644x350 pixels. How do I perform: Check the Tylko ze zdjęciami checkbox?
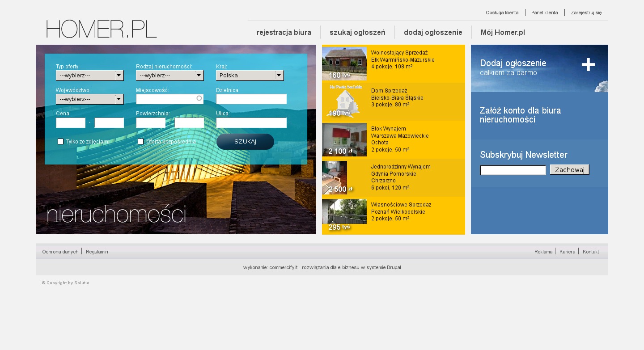(x=61, y=142)
